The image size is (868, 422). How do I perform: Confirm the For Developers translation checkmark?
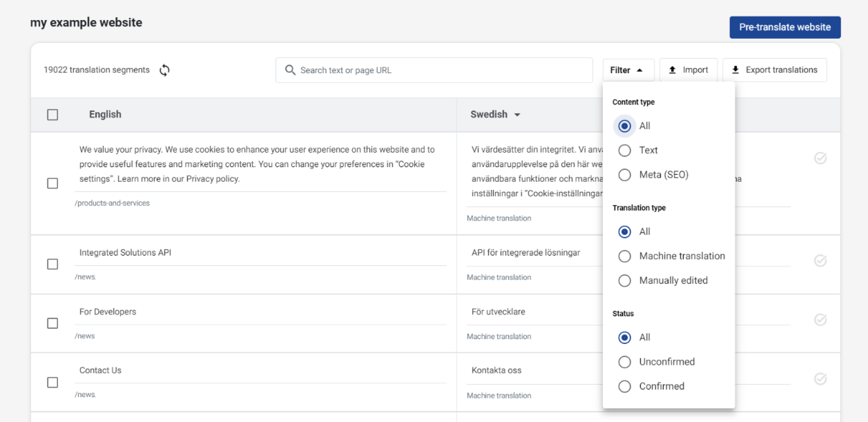tap(820, 320)
